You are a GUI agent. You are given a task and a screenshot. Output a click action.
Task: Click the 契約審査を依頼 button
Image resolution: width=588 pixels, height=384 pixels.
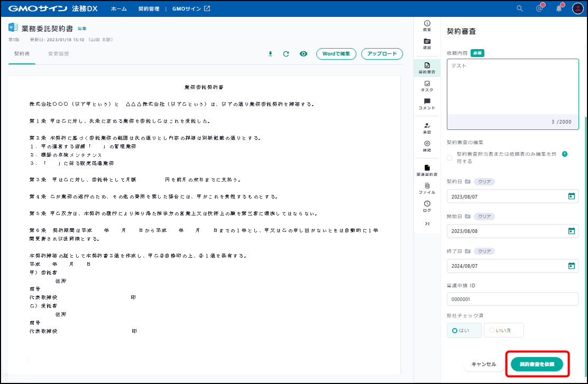[537, 364]
